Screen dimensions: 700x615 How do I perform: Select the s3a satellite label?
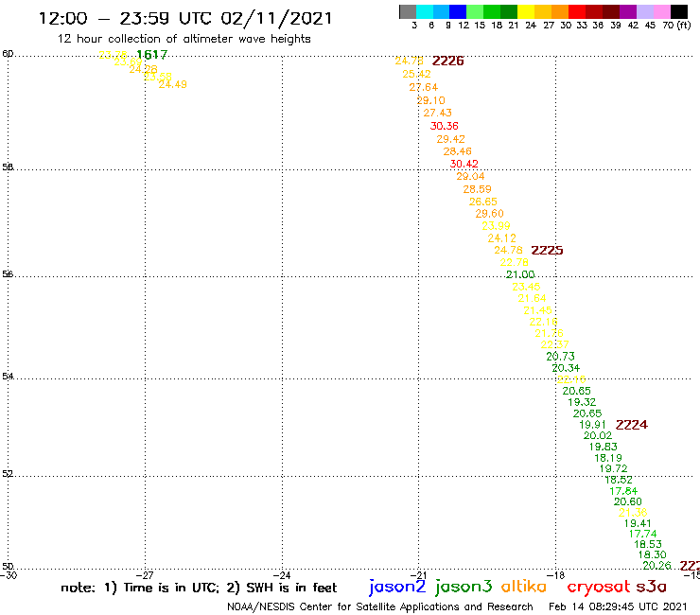coord(652,587)
